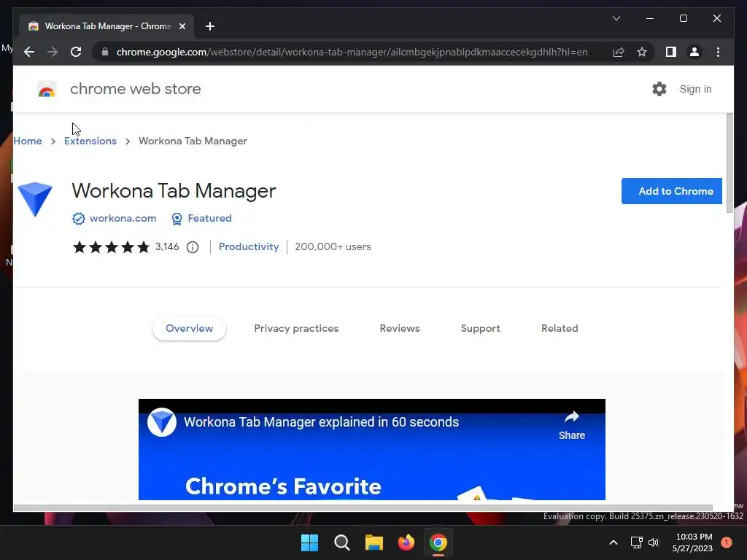View site information padlock icon
This screenshot has width=747, height=560.
pos(105,52)
